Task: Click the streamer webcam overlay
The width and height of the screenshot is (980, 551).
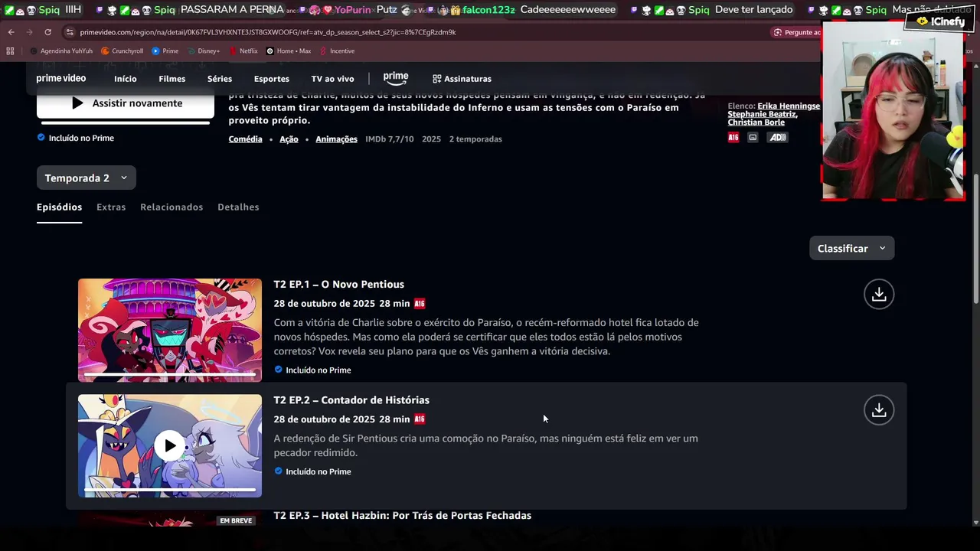Action: pos(893,111)
